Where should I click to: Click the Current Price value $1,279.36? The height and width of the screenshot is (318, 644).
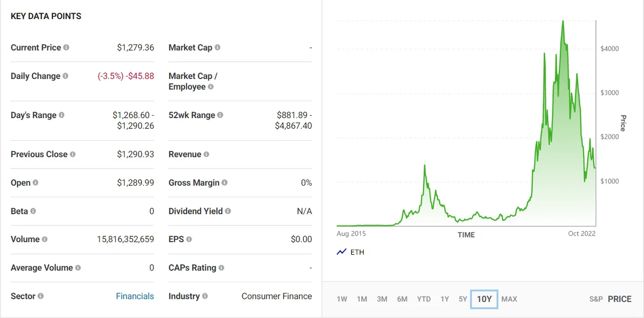(x=135, y=47)
